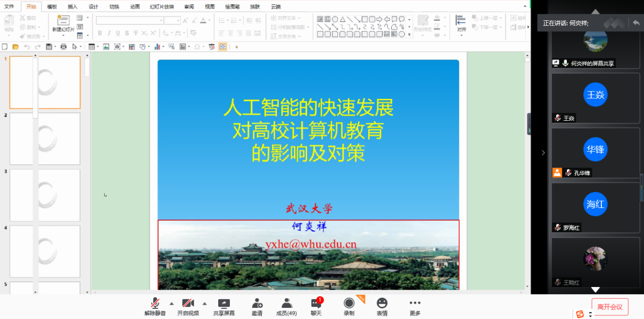Open the 表情 emoji reactions

click(382, 307)
